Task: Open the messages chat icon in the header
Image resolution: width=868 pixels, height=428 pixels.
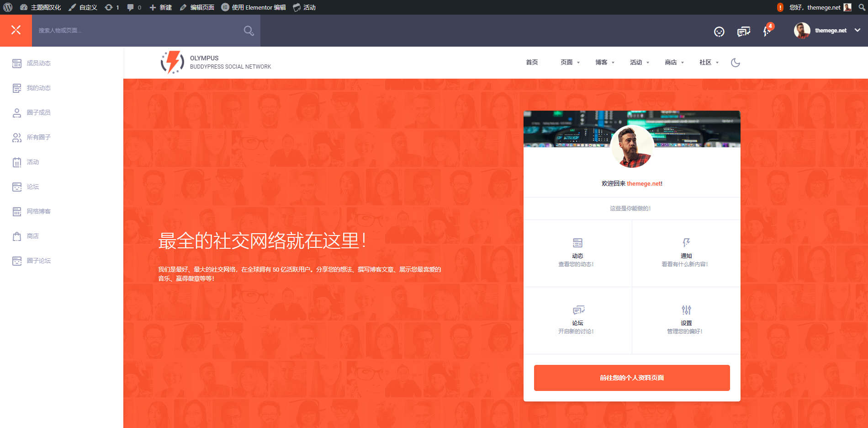Action: (744, 32)
